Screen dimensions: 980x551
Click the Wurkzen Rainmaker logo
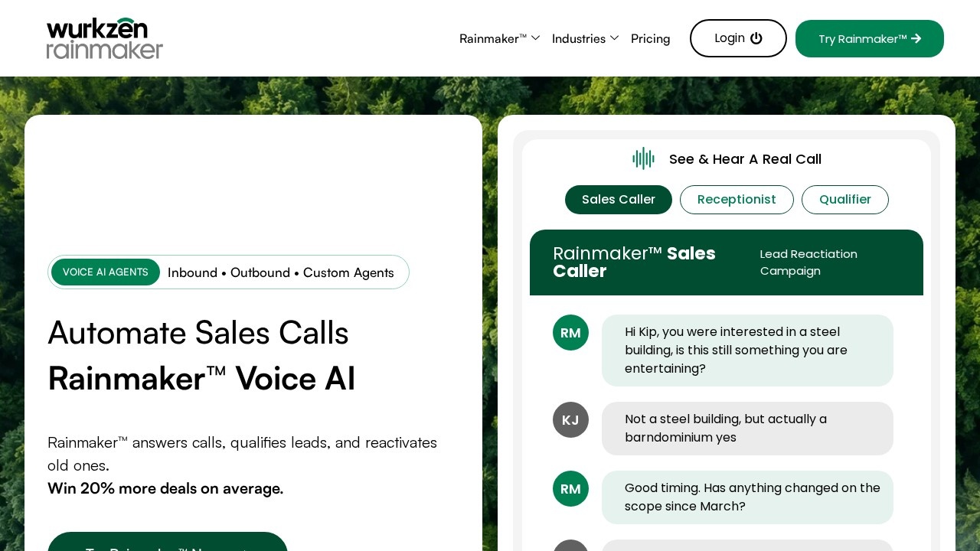point(105,38)
